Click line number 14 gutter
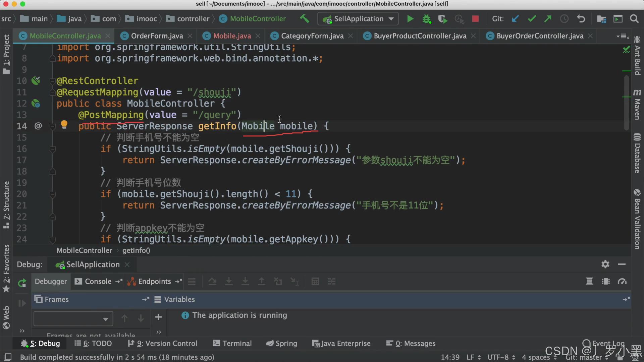Viewport: 644px width, 362px height. (22, 126)
